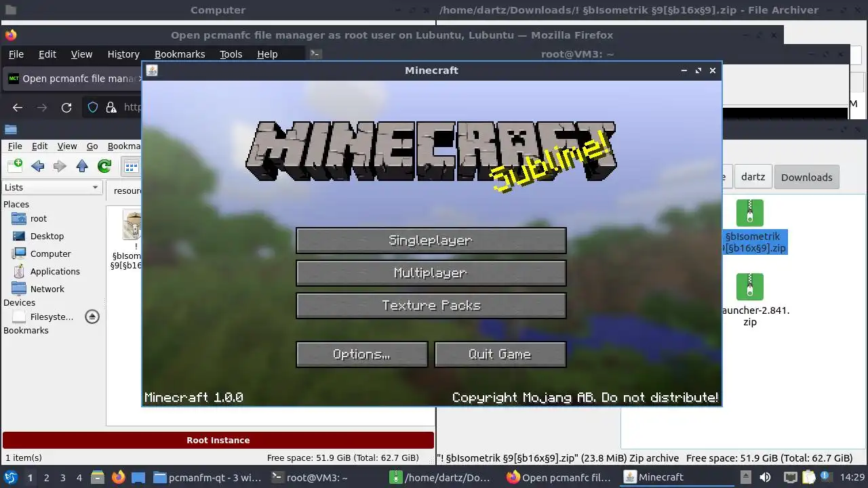
Task: Click Firefox tracking protection shield icon
Action: pyautogui.click(x=94, y=107)
